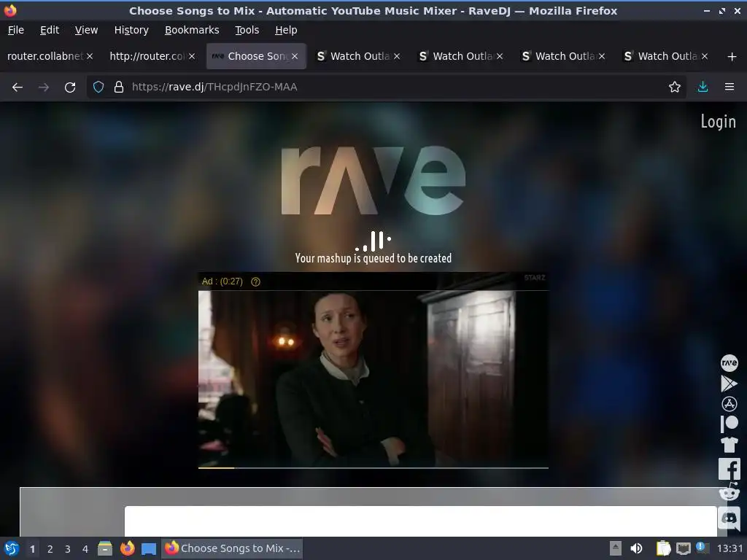Open the Firefox hamburger application menu

tap(729, 87)
